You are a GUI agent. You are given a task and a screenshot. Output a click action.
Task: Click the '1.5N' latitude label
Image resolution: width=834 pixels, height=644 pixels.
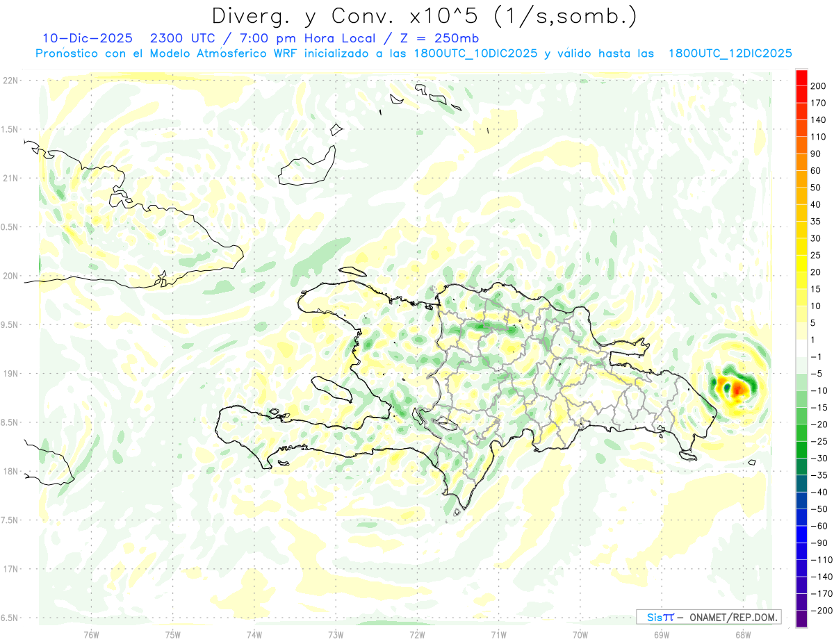point(10,129)
